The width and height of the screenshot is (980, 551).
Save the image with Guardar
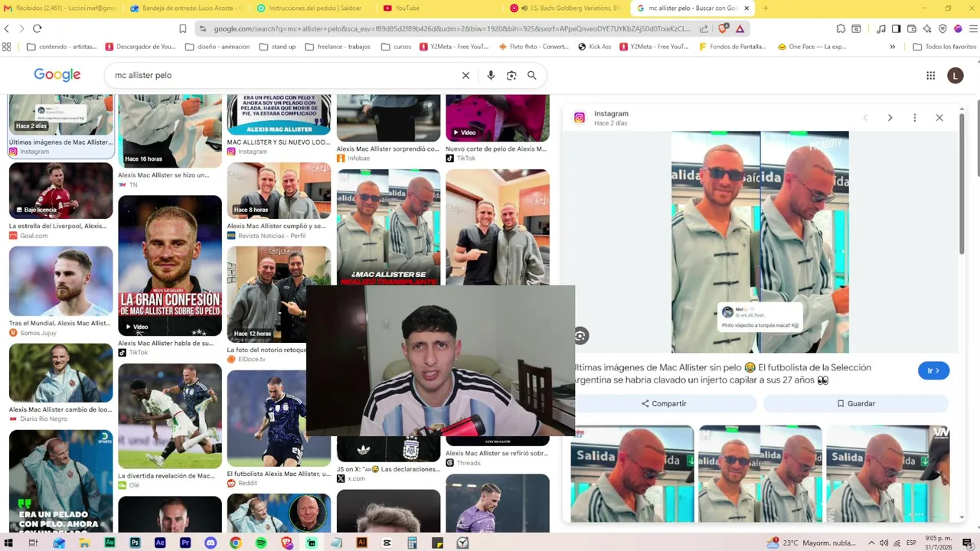pos(856,403)
